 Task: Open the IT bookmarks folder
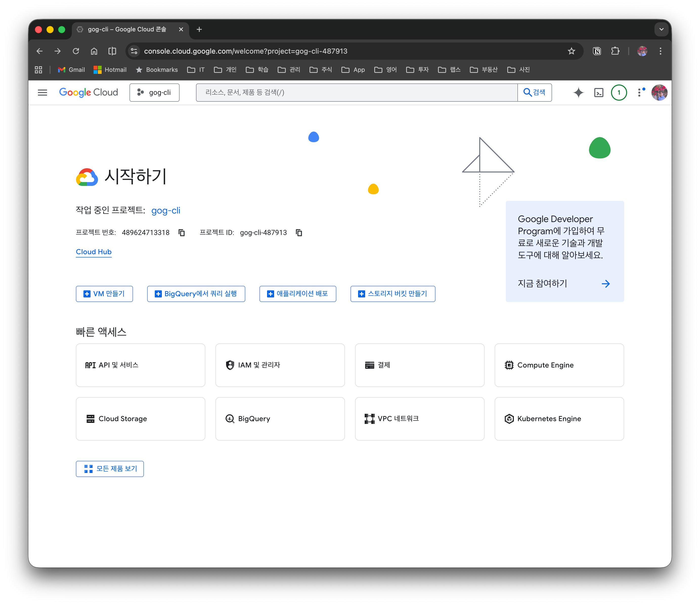(x=196, y=70)
